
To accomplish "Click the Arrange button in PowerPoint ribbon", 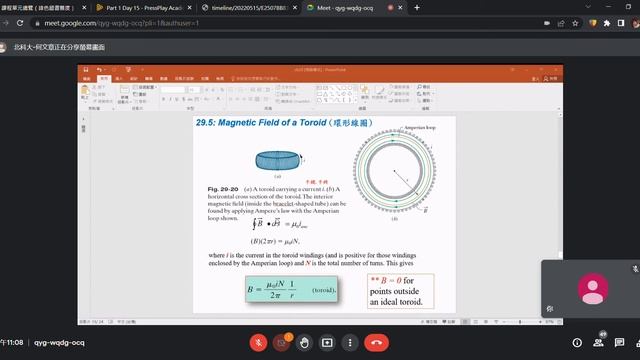I will click(364, 93).
